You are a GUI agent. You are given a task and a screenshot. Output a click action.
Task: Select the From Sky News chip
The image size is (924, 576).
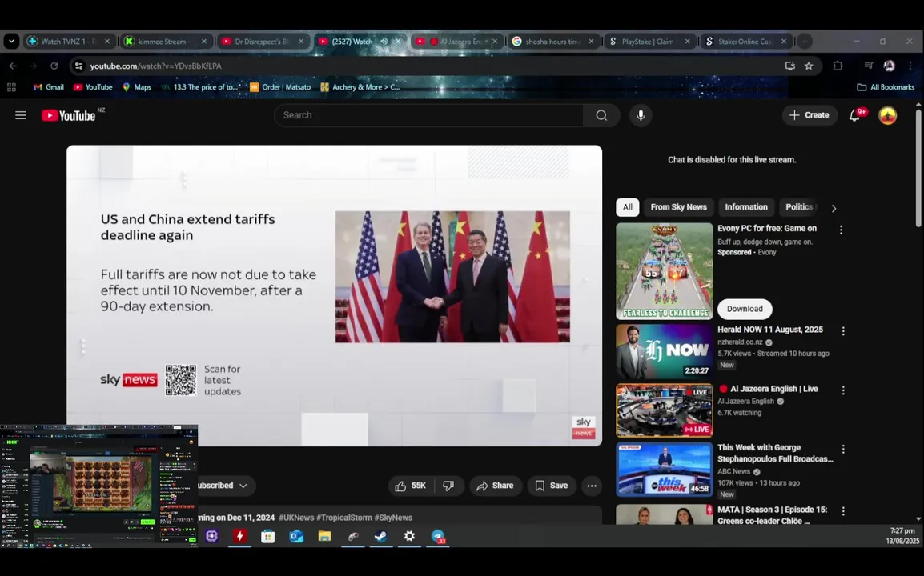coord(678,207)
